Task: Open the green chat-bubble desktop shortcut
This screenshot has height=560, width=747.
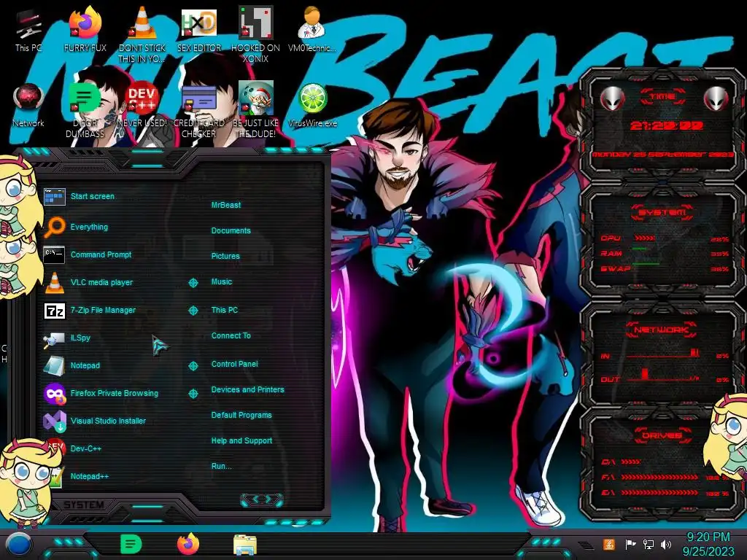Action: pyautogui.click(x=85, y=109)
